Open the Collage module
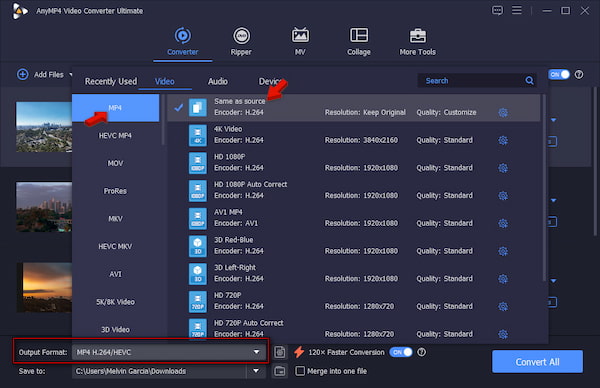 click(x=359, y=41)
